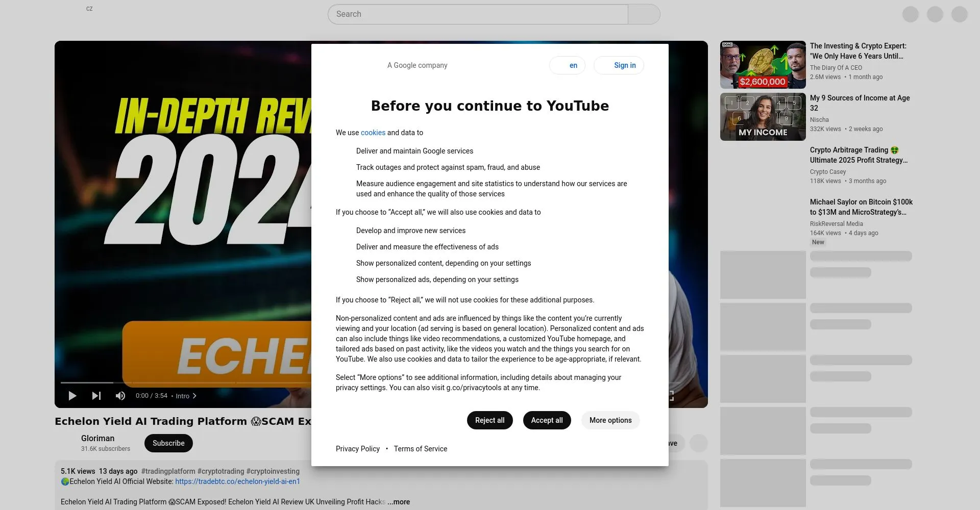Click Reject all cookies button
Screen dimensions: 980x510
point(489,420)
